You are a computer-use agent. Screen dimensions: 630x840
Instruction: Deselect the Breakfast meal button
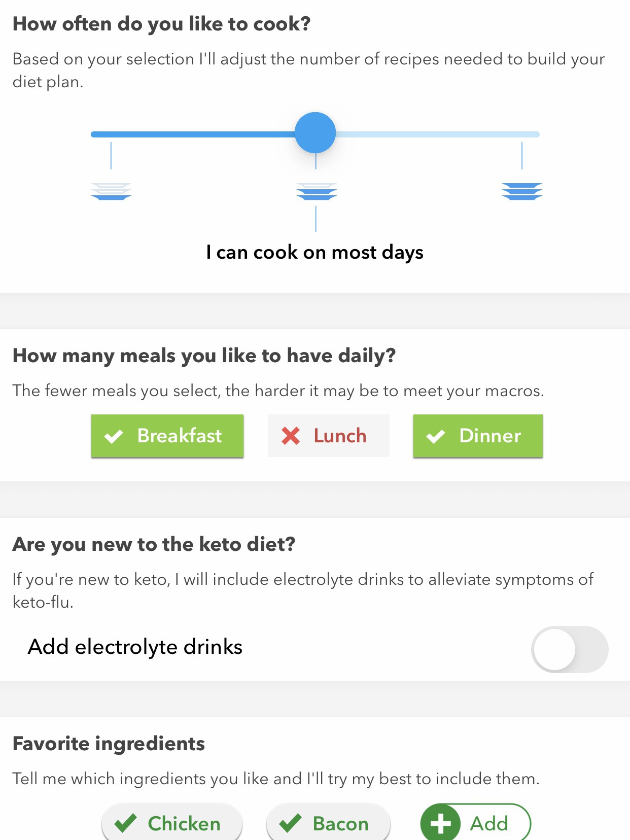coord(167,436)
